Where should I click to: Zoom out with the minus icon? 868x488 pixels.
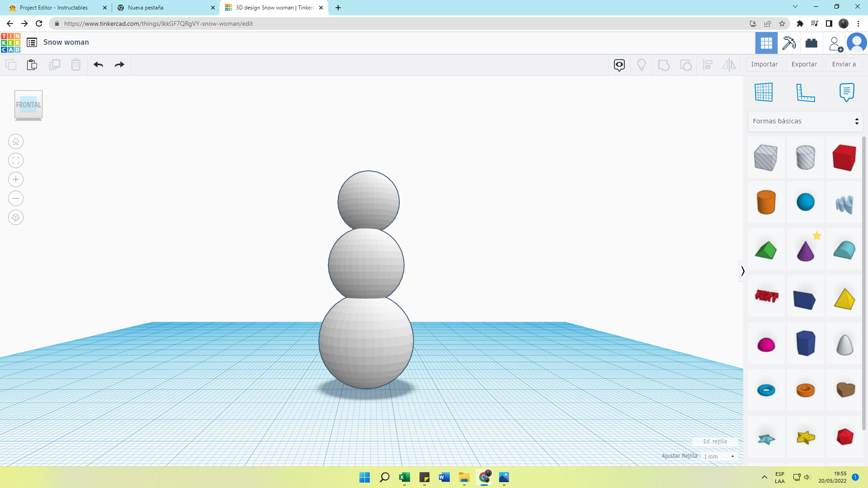[x=16, y=199]
